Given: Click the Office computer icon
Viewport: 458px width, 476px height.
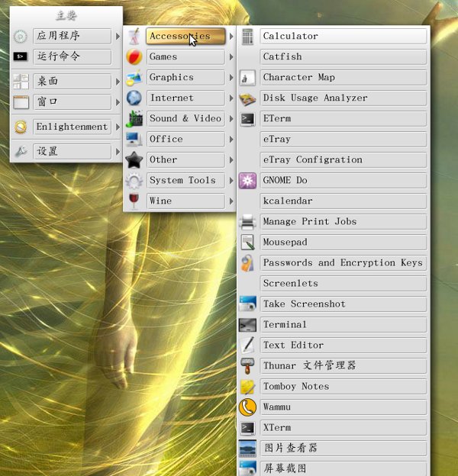Looking at the screenshot, I should pos(134,140).
